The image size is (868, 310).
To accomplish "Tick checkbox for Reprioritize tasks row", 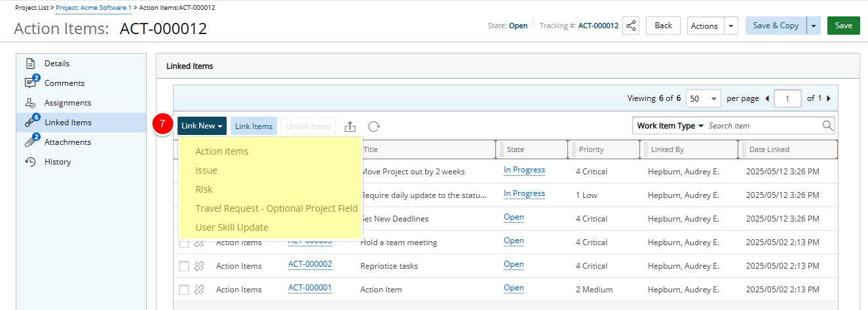I will click(x=184, y=266).
